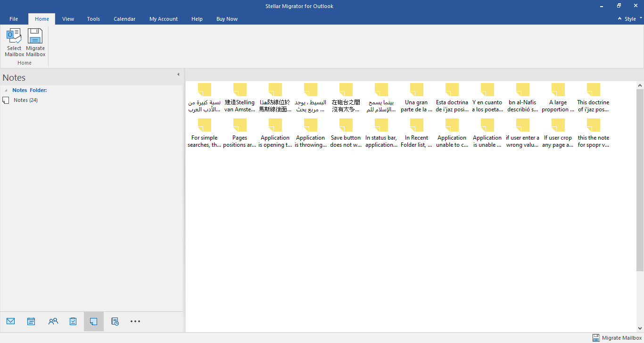
Task: Open the Mail view in bottom navigation
Action: (11, 321)
